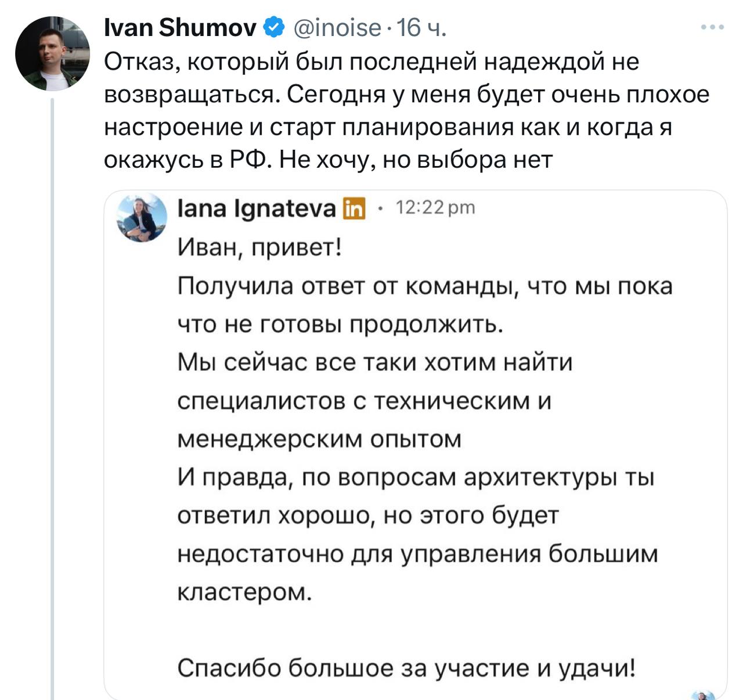This screenshot has width=743, height=700.
Task: Open the Ivan Shumov display name link
Action: pyautogui.click(x=180, y=27)
